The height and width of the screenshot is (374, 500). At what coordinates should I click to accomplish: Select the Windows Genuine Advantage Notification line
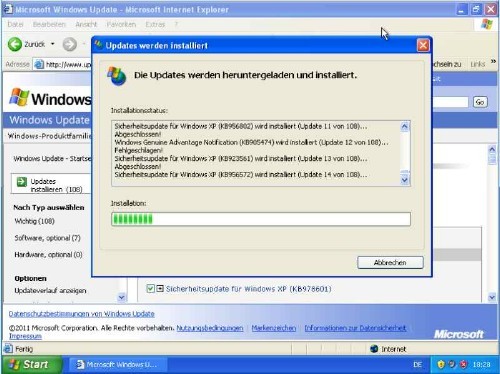251,142
